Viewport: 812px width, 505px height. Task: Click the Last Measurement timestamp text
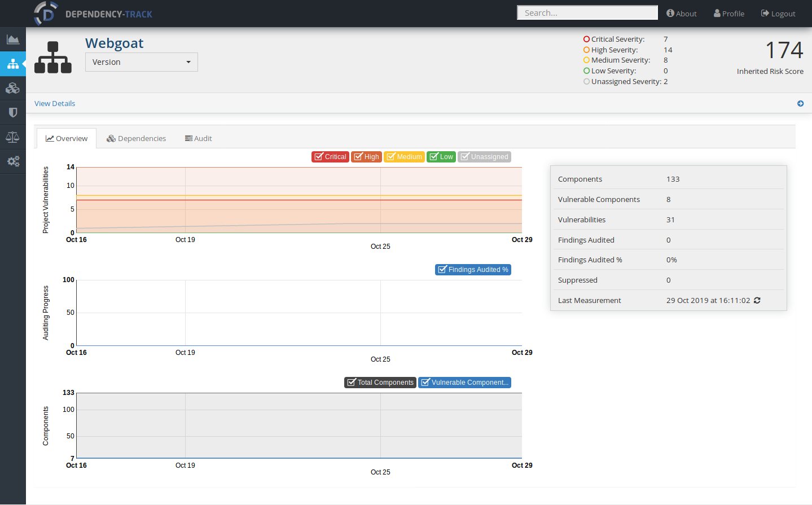(708, 301)
